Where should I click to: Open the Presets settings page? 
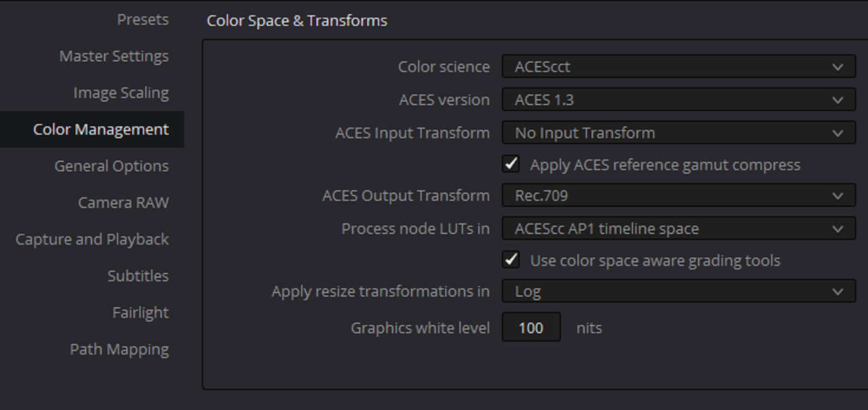point(142,20)
